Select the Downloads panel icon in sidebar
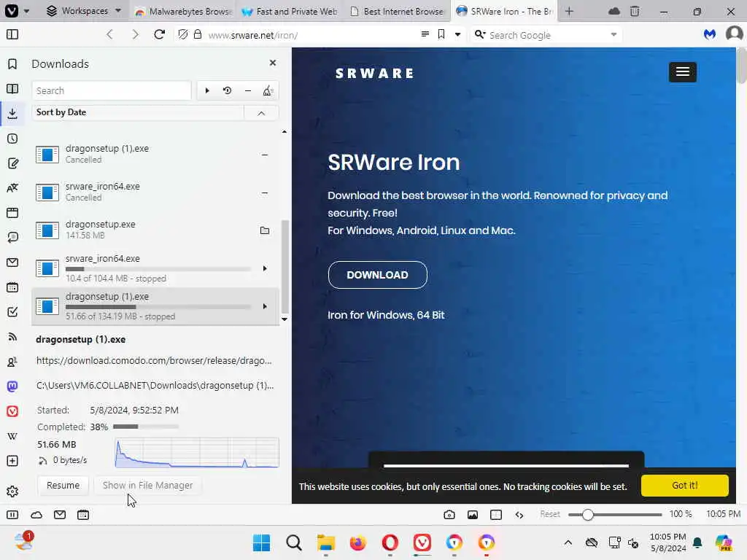 pyautogui.click(x=12, y=113)
